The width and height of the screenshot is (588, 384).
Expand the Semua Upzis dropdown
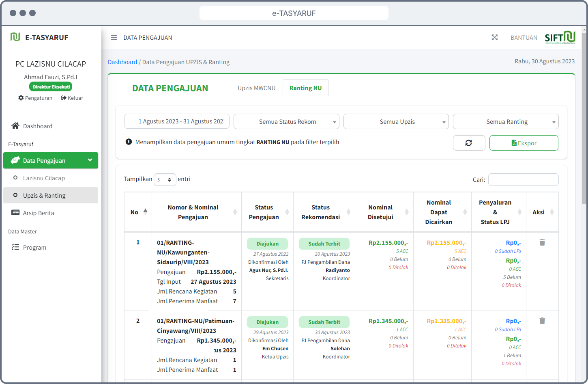pos(396,121)
